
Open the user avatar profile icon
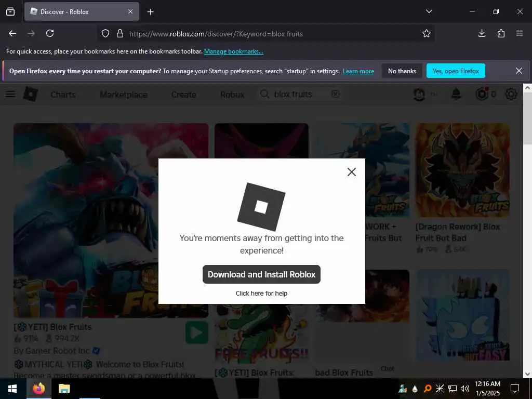coord(419,95)
